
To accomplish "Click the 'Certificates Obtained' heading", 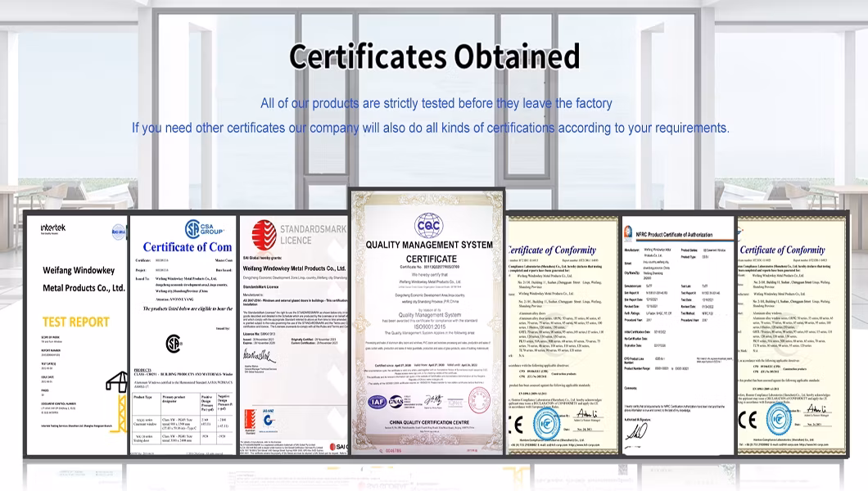I will click(x=435, y=57).
